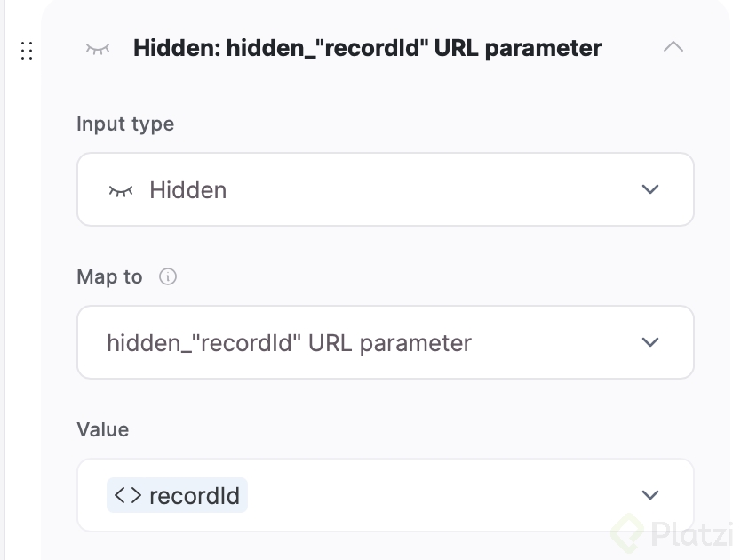Click the 'Map to' label
741x560 pixels.
pyautogui.click(x=109, y=276)
